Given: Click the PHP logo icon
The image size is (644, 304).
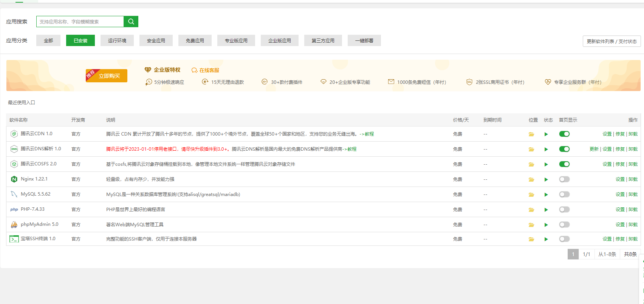Looking at the screenshot, I should click(14, 209).
